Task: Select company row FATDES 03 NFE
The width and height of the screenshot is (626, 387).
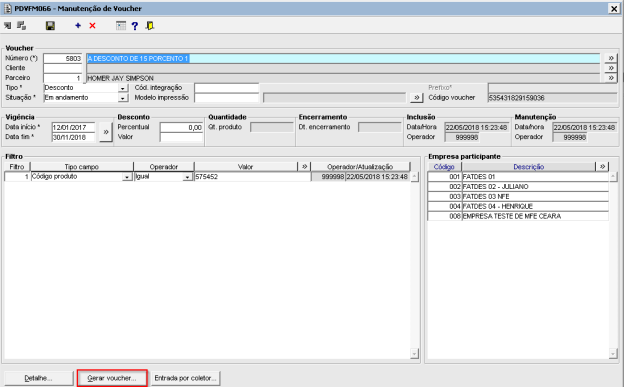Action: point(518,196)
